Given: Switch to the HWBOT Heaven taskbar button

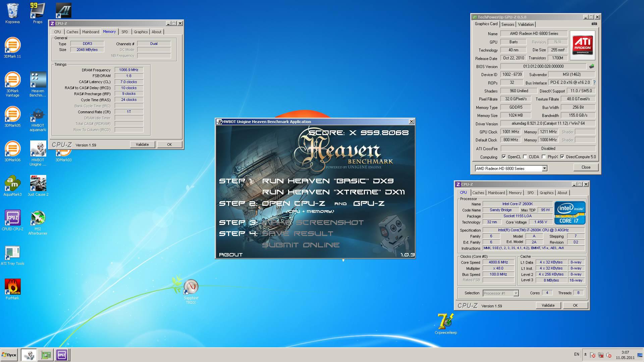Looking at the screenshot, I should (x=29, y=355).
